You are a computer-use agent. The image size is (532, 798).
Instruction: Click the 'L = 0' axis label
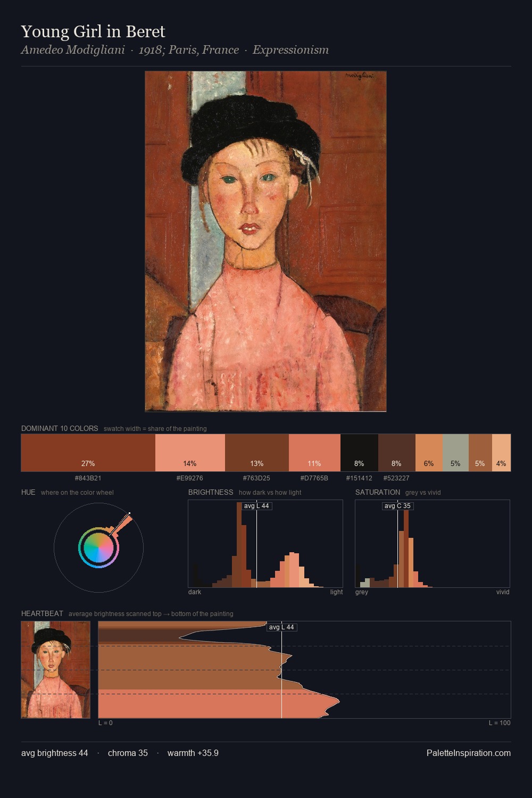point(105,723)
